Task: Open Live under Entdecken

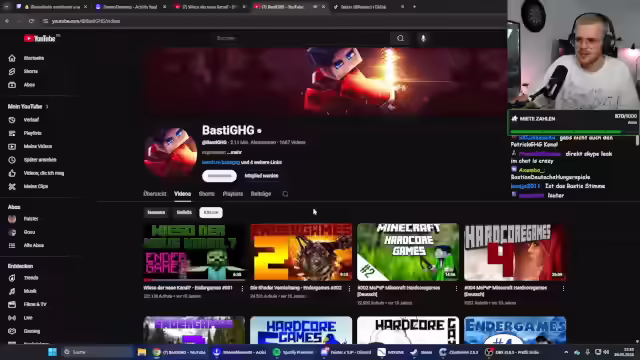Action: click(x=28, y=318)
